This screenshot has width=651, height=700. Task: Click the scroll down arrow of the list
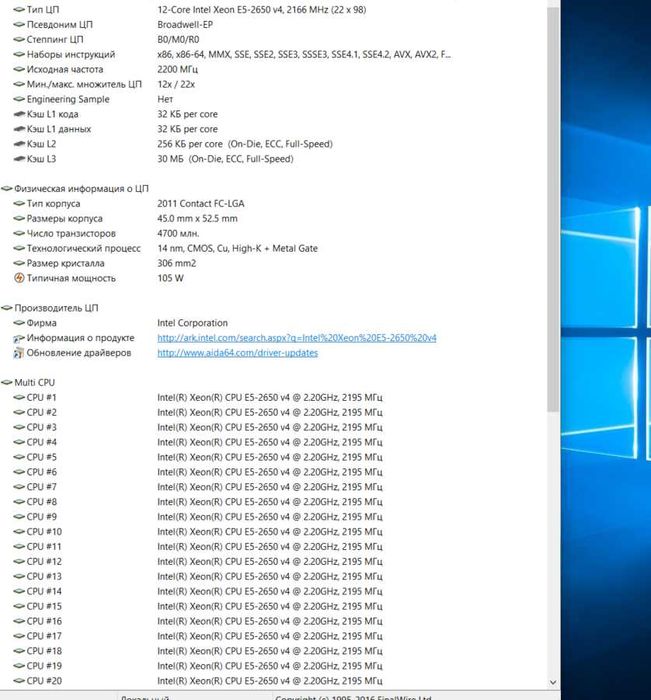pyautogui.click(x=553, y=682)
